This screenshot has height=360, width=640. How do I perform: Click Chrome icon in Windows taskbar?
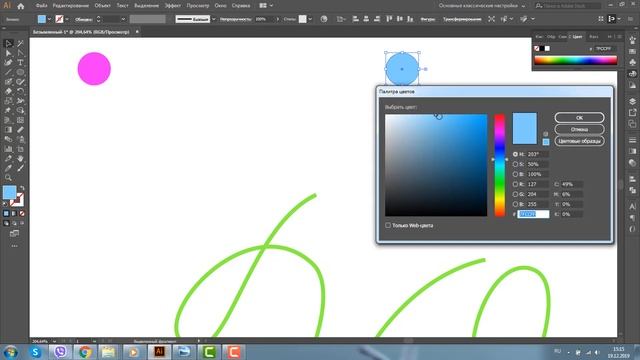pos(85,352)
